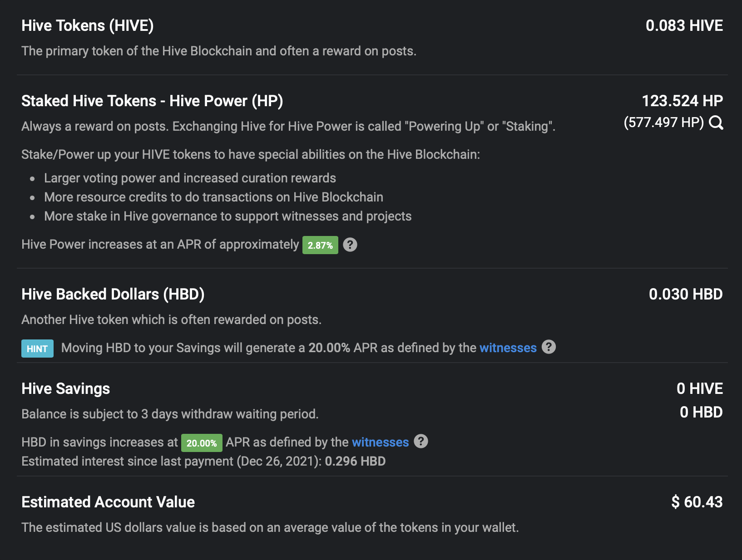742x560 pixels.
Task: Click the green 20.00% savings badge
Action: (202, 443)
